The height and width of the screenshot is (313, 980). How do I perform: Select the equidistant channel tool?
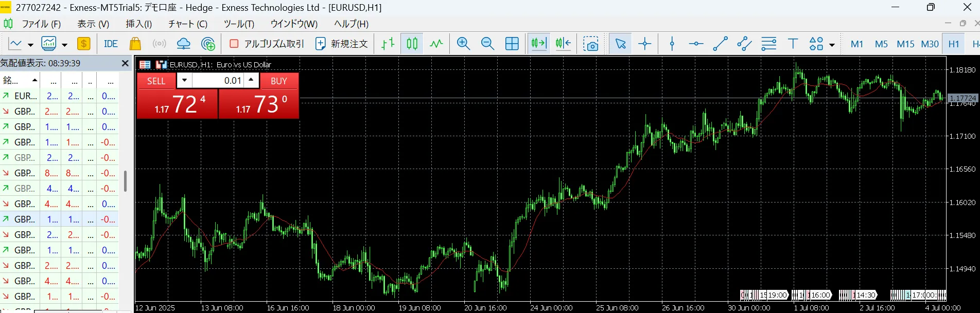[744, 44]
